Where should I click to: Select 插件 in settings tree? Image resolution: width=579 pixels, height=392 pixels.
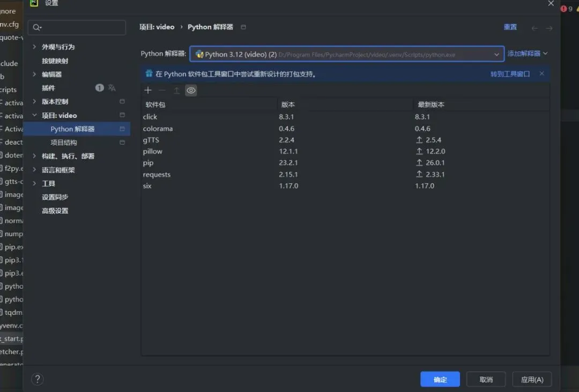point(48,88)
